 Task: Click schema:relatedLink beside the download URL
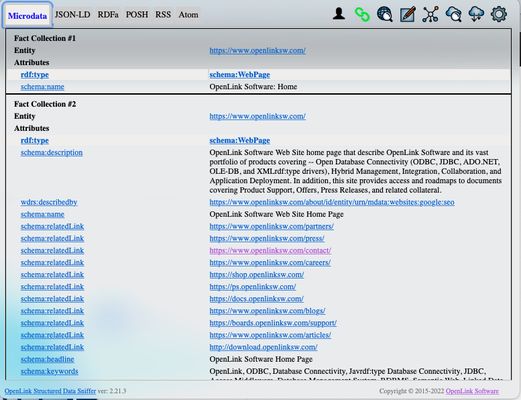(52, 347)
